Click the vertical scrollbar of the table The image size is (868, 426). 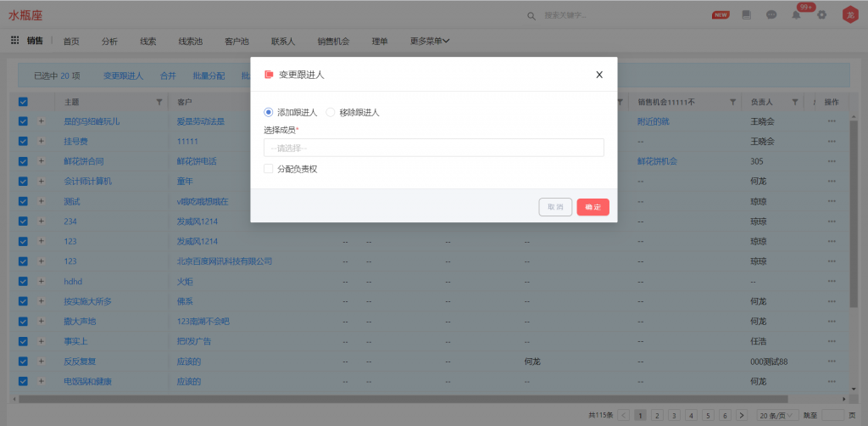pyautogui.click(x=853, y=255)
